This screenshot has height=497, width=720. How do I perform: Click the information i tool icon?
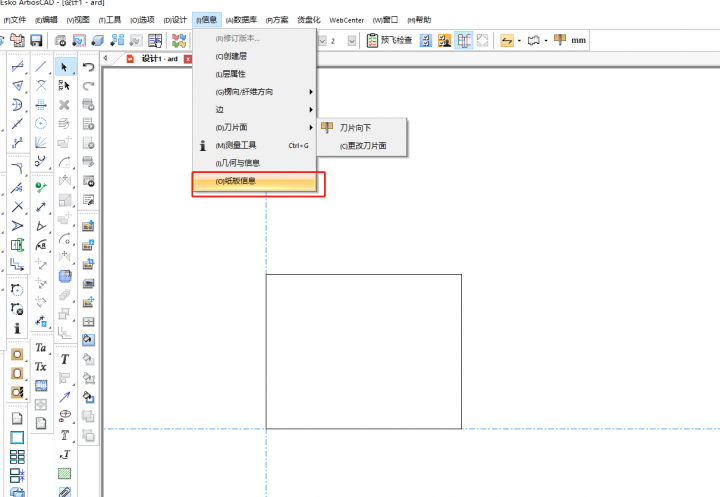pos(17,328)
